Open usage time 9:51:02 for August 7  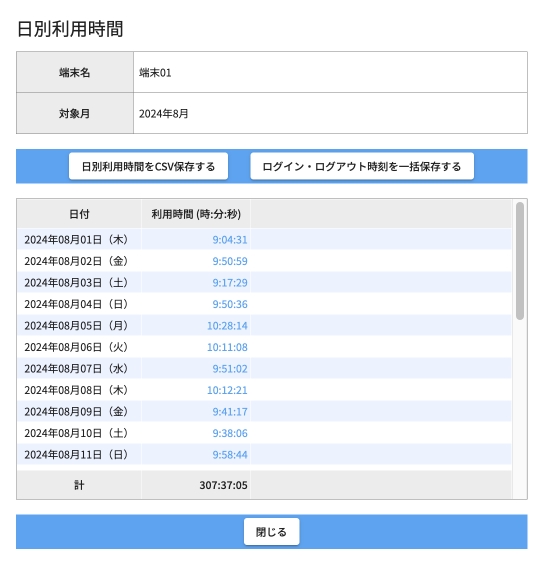[x=230, y=369]
